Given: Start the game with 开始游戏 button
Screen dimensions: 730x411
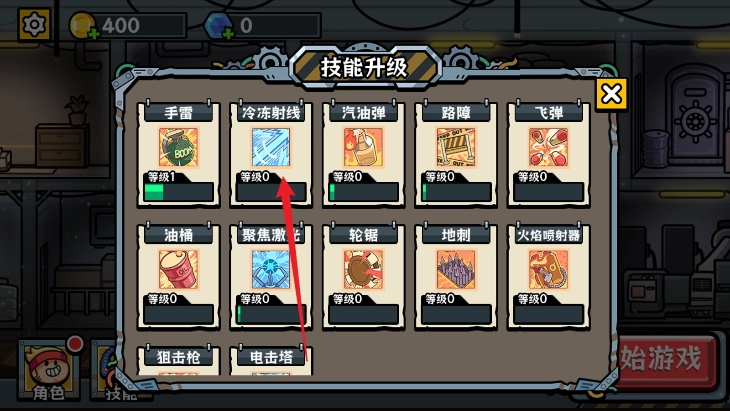Looking at the screenshot, I should [665, 360].
